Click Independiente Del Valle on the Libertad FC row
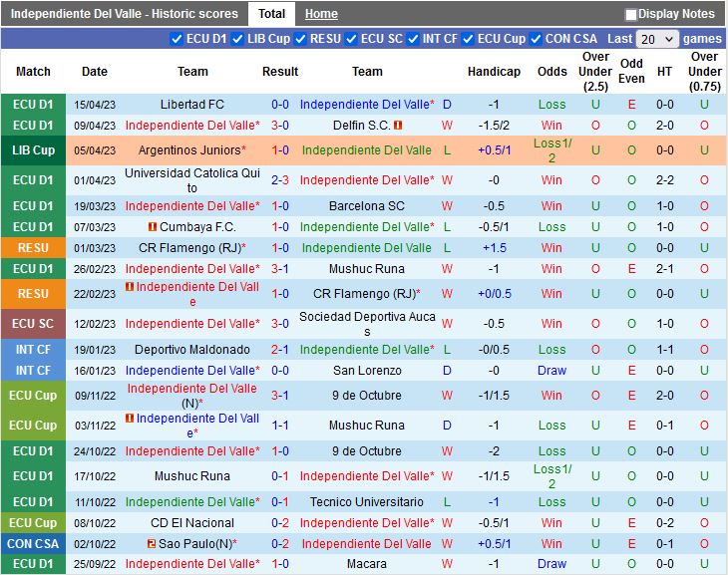Viewport: 728px width, 575px height. coord(367,105)
